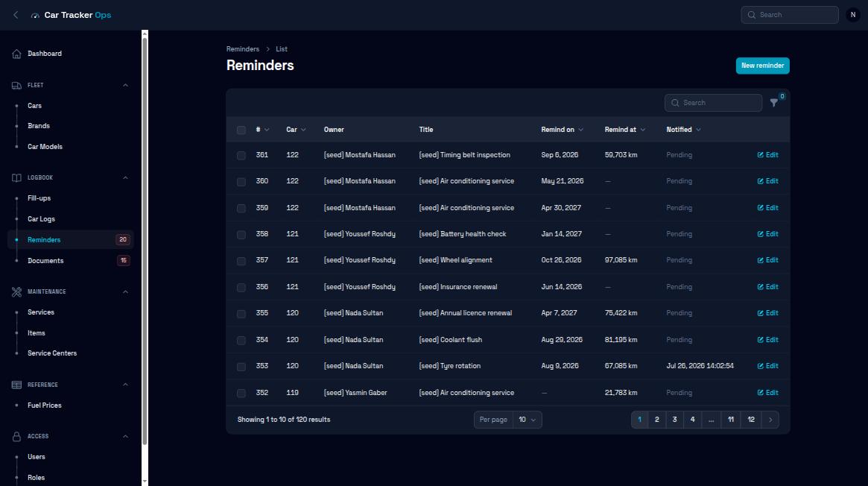Click the New reminder button
This screenshot has height=486, width=868.
pos(762,66)
